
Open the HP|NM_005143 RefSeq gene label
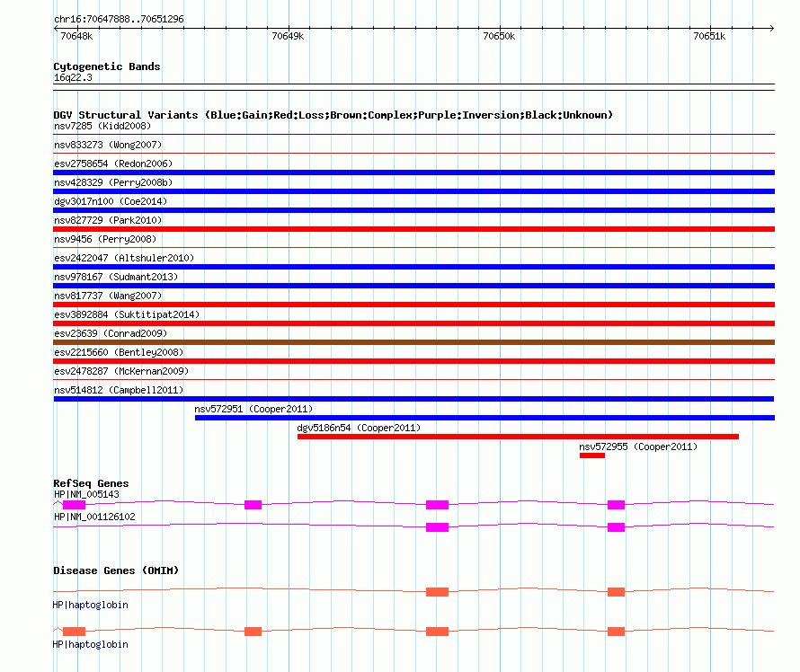(86, 494)
